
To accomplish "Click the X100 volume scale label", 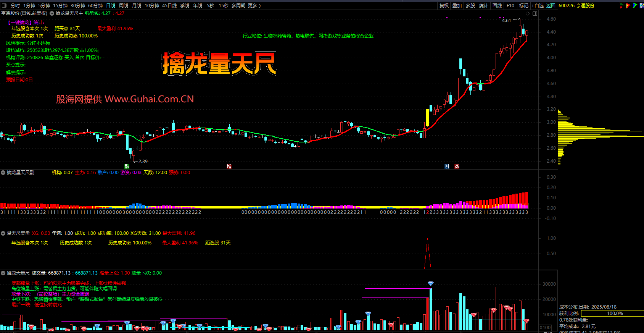I will (545, 327).
